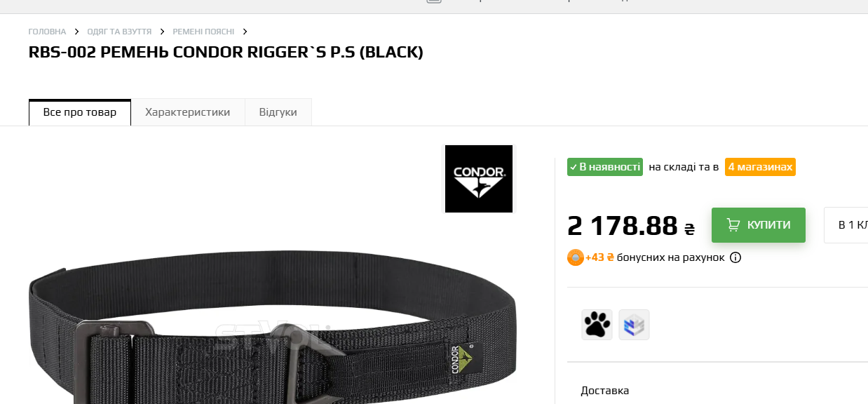This screenshot has height=404, width=868.
Task: Select the Все про товар tab
Action: pyautogui.click(x=80, y=112)
